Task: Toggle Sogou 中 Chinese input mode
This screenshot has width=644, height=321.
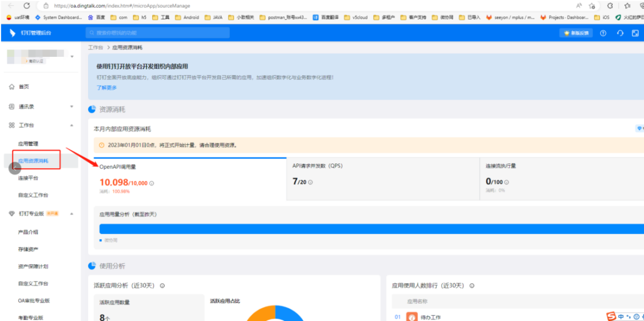Action: point(621,316)
